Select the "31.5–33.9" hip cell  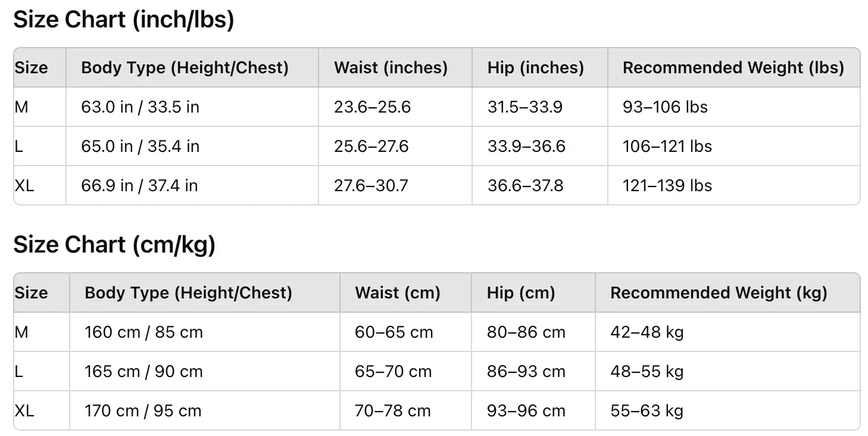click(525, 107)
